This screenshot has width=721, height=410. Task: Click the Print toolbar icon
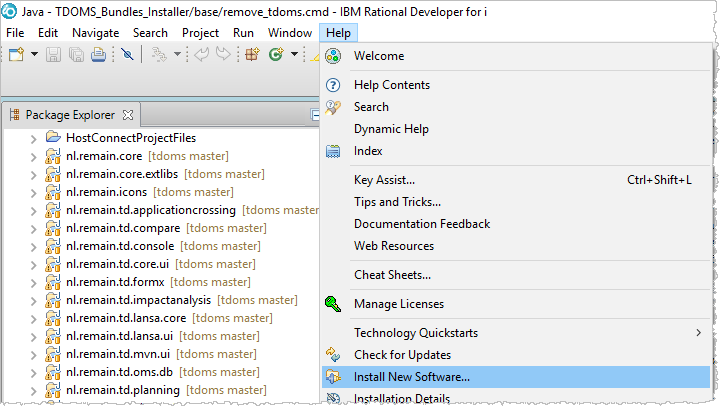(98, 54)
